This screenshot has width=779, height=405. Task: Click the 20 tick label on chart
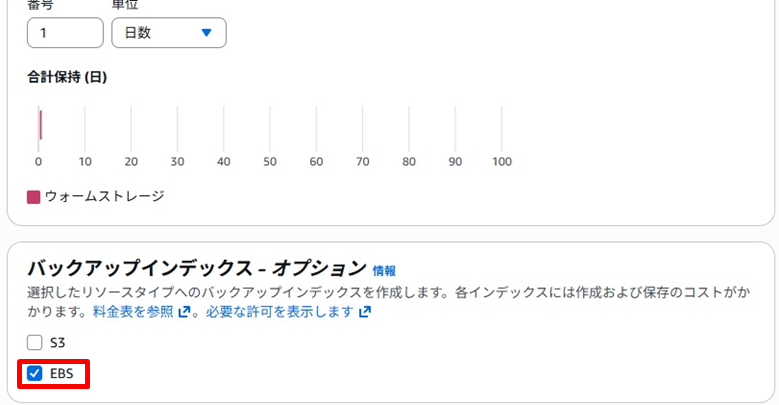pos(131,162)
